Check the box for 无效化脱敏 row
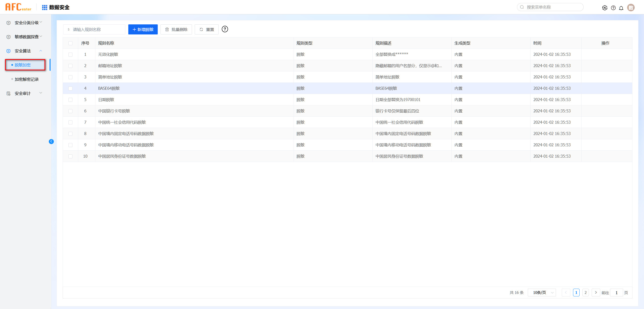Screen dimensions: 644x309 (x=70, y=55)
